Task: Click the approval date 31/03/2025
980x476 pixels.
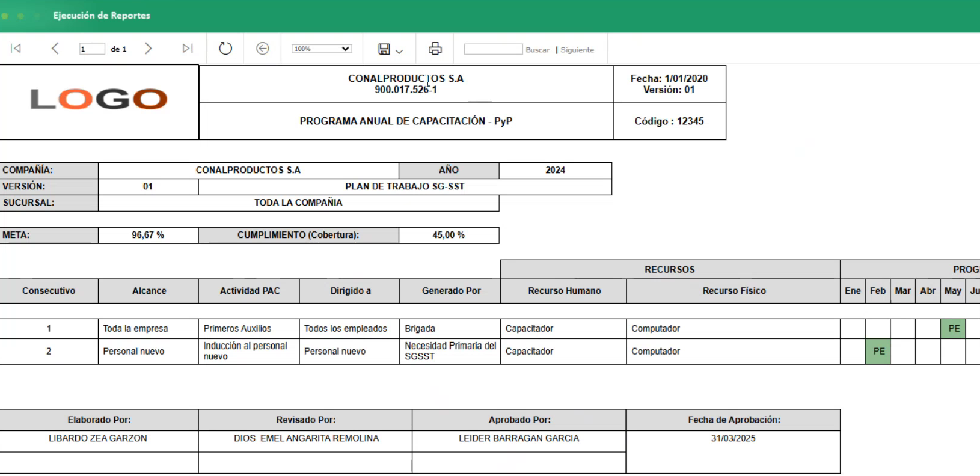Action: point(733,439)
